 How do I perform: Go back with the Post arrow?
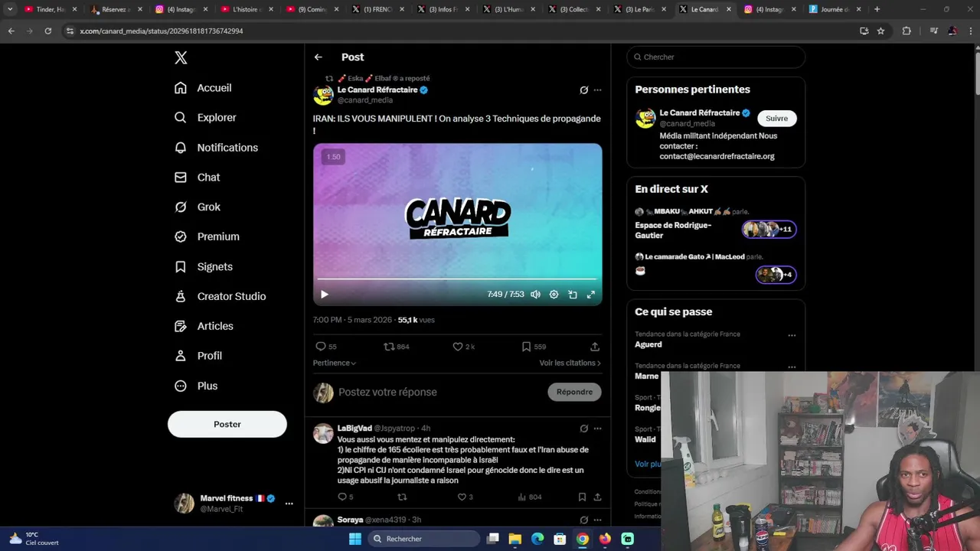(318, 57)
